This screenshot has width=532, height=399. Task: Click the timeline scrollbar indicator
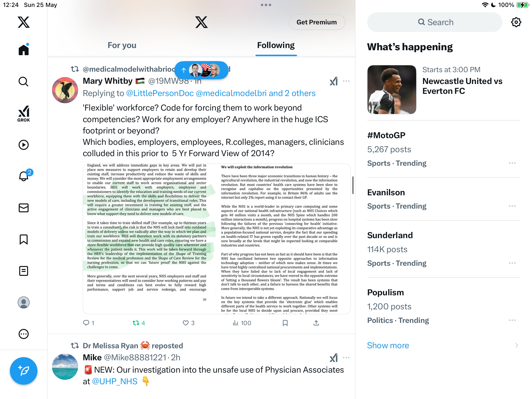coord(353,185)
